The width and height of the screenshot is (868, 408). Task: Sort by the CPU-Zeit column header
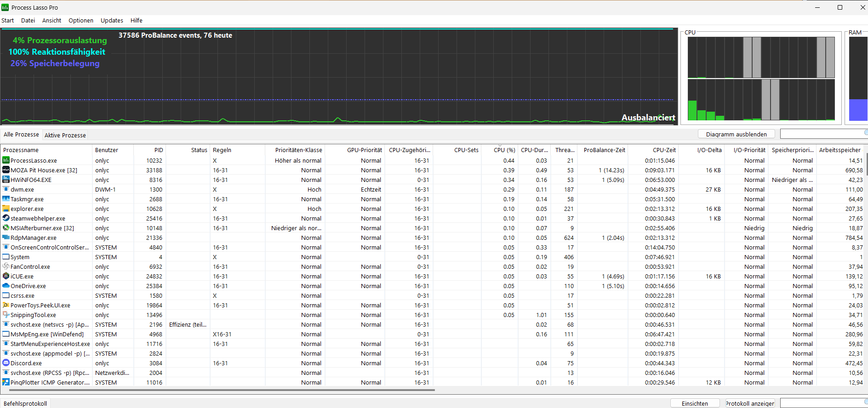click(x=653, y=150)
